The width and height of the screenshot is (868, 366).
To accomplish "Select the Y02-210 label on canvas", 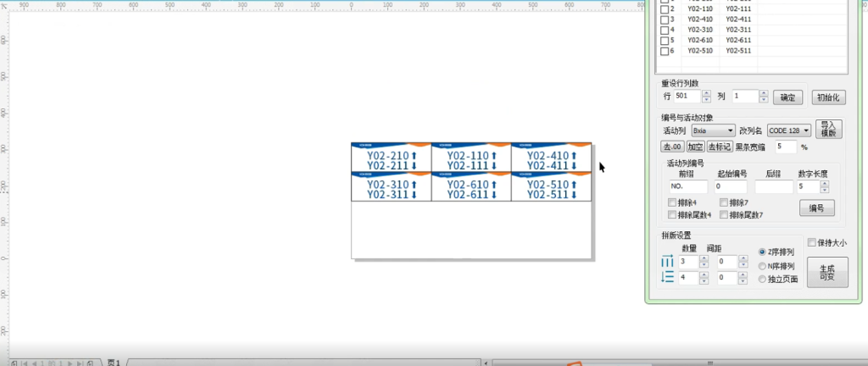I will pos(391,157).
